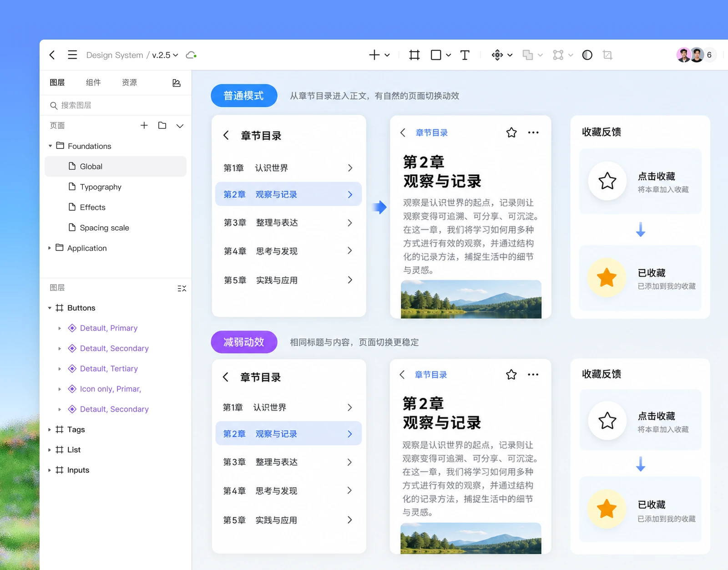Screen dimensions: 728x570
Task: Click the 普通模式 pill button
Action: click(x=244, y=96)
